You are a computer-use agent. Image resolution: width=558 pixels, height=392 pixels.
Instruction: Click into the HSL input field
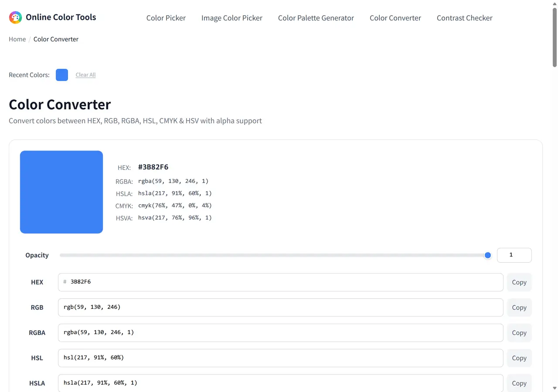(x=281, y=358)
